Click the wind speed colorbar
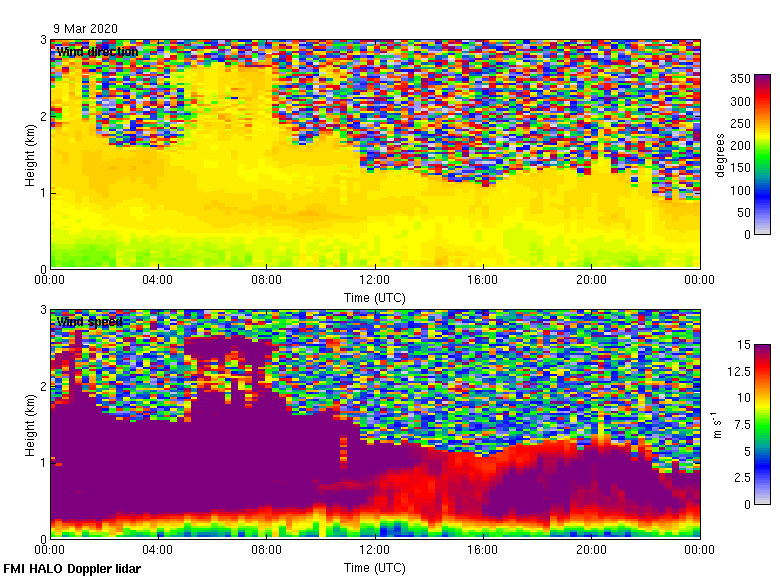The image size is (780, 580). [x=763, y=425]
